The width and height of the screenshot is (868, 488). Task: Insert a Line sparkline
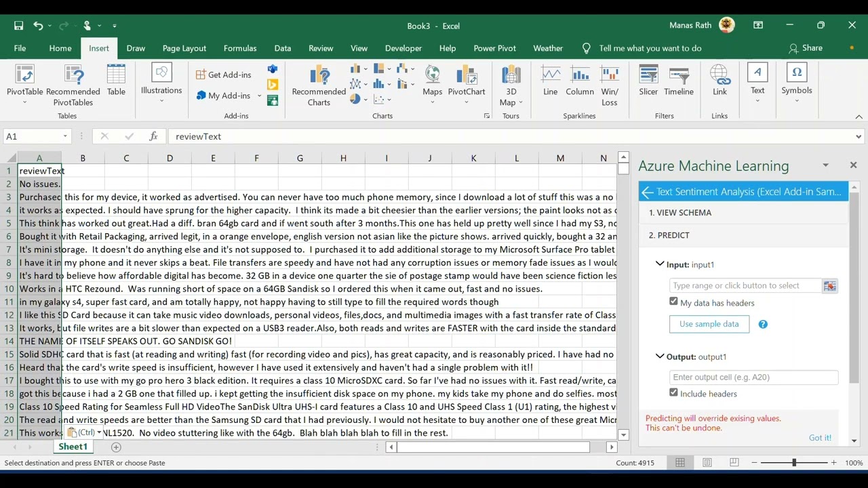550,80
